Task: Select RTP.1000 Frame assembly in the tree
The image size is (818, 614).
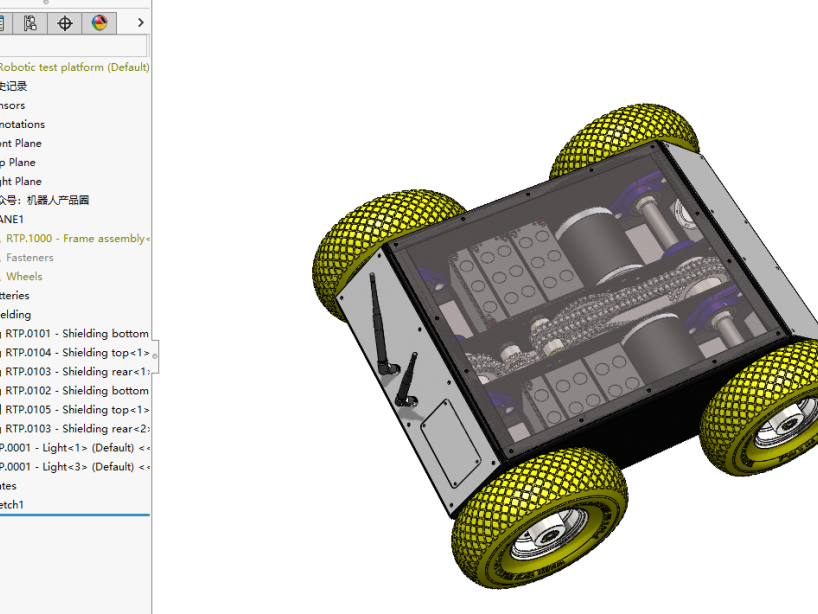Action: [77, 238]
